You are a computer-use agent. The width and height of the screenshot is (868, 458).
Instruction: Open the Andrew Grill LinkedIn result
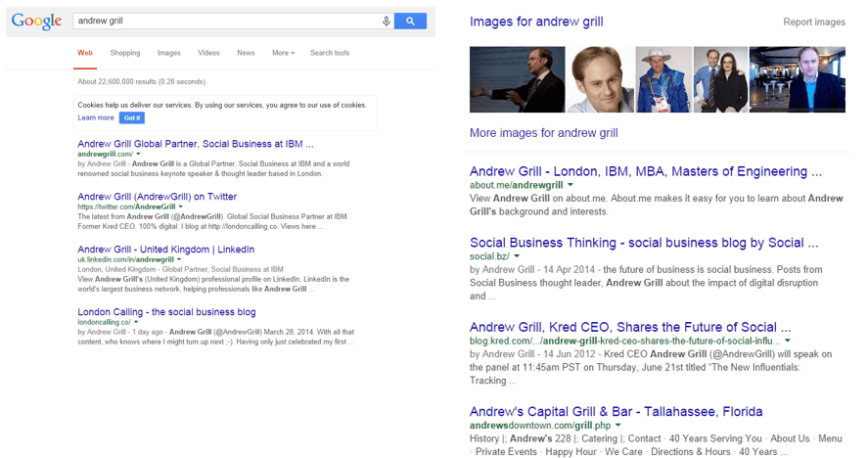coord(165,250)
